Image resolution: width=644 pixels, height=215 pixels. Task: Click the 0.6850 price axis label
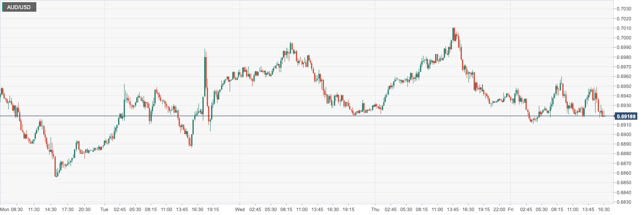point(624,182)
